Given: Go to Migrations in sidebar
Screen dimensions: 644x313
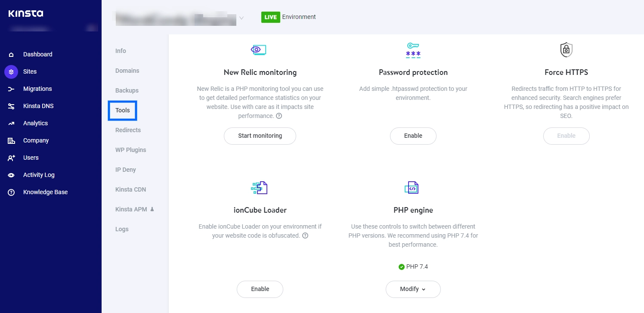Looking at the screenshot, I should [x=37, y=89].
